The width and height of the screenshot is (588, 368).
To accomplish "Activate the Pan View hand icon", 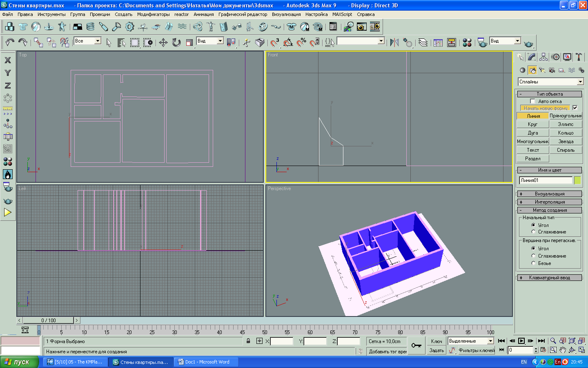I will click(x=563, y=350).
